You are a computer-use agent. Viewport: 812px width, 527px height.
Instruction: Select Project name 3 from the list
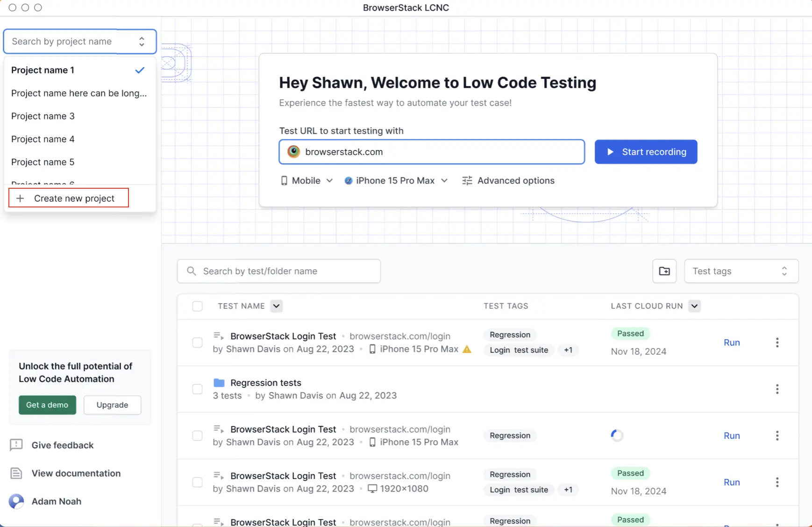pyautogui.click(x=43, y=116)
